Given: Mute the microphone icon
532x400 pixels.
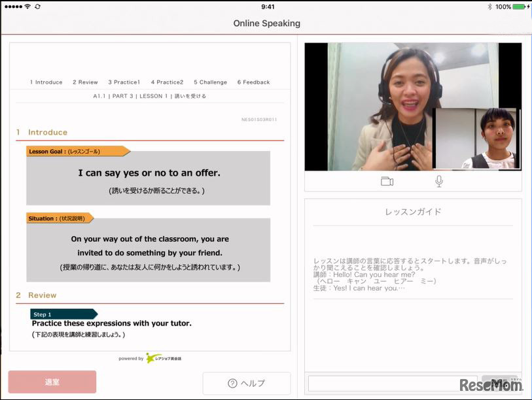Looking at the screenshot, I should pos(438,181).
